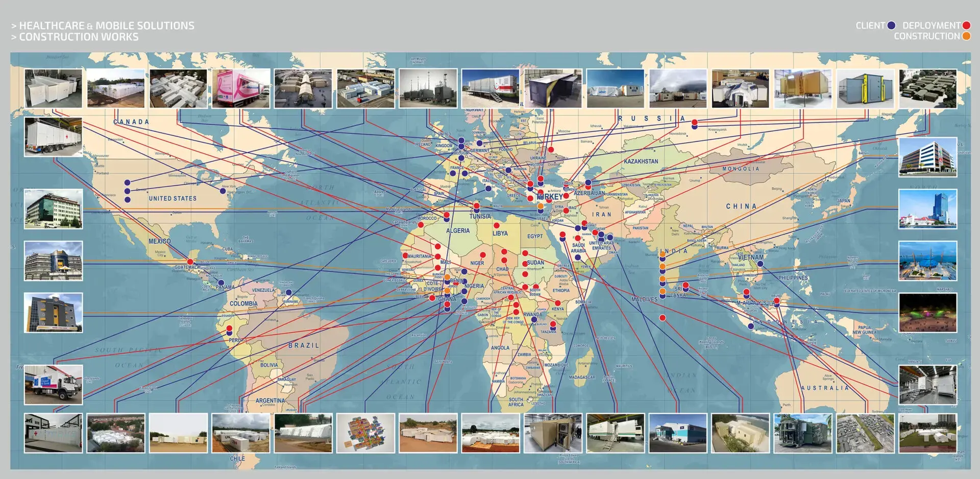Click the blue client marker near New York

pos(223,191)
